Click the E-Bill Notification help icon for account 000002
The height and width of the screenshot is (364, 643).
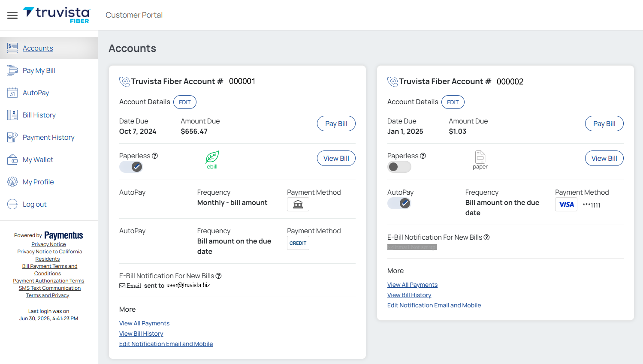(x=486, y=238)
